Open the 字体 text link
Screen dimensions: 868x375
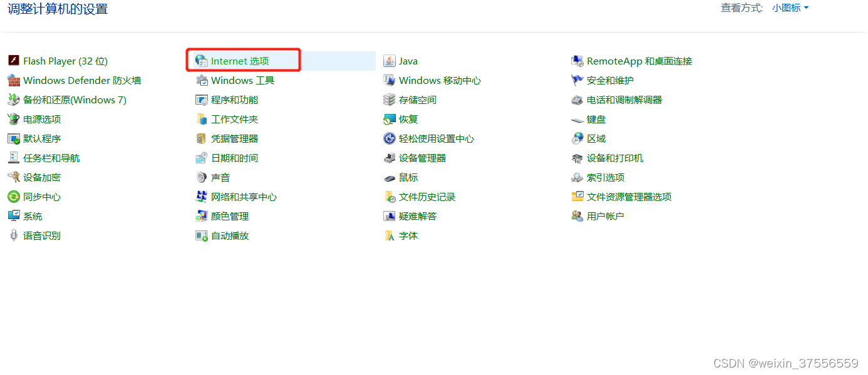coord(408,235)
